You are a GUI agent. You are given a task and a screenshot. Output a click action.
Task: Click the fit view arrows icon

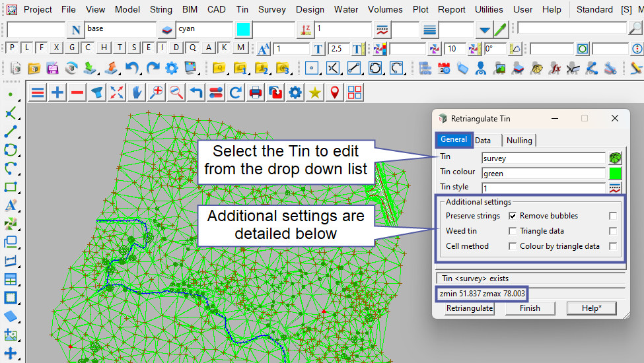[117, 93]
